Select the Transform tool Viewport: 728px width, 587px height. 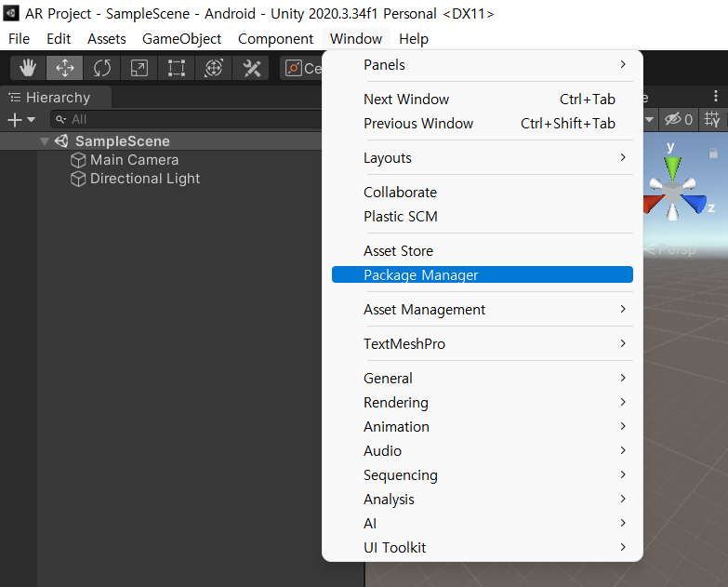[214, 68]
